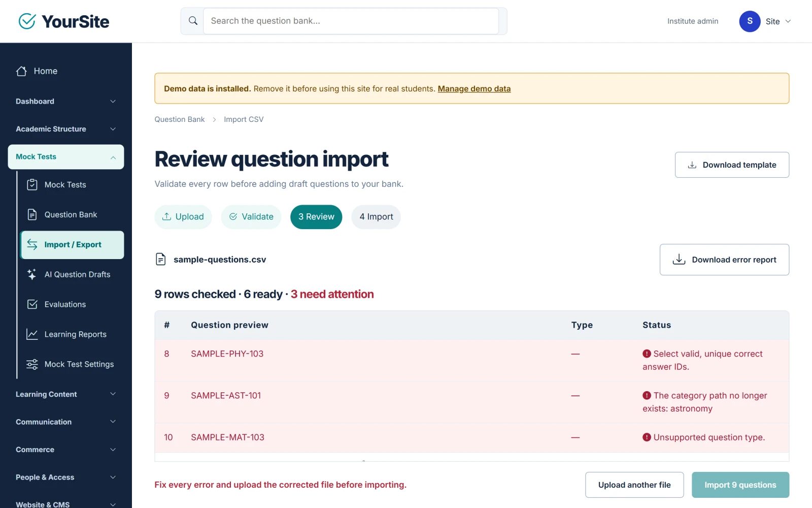Click the Learning Reports chart icon
The image size is (812, 508).
[x=32, y=334]
